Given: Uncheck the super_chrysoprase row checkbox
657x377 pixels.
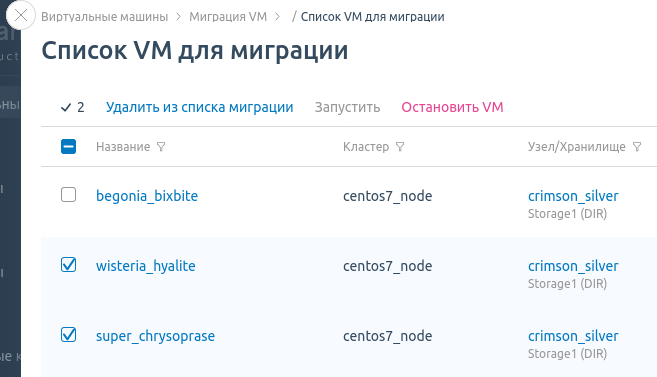Looking at the screenshot, I should tap(68, 335).
